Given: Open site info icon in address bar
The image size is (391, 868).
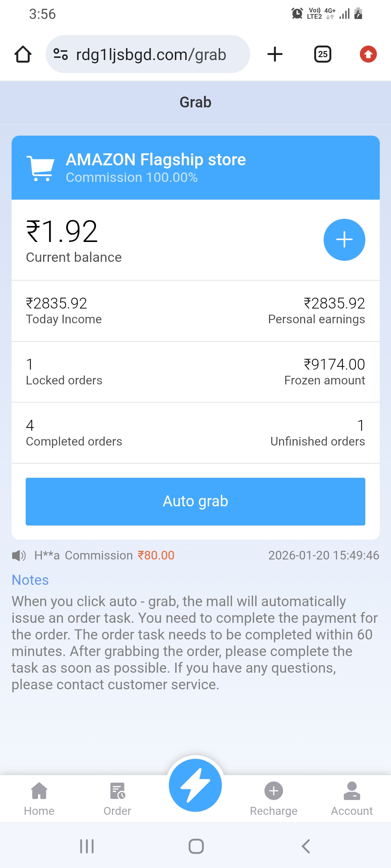Looking at the screenshot, I should 60,54.
